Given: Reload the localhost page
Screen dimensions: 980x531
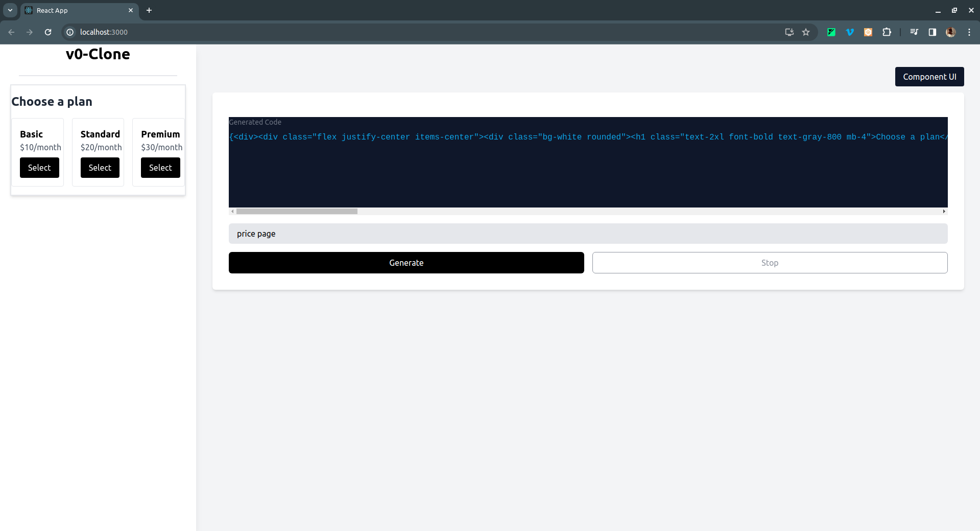Looking at the screenshot, I should pos(48,32).
